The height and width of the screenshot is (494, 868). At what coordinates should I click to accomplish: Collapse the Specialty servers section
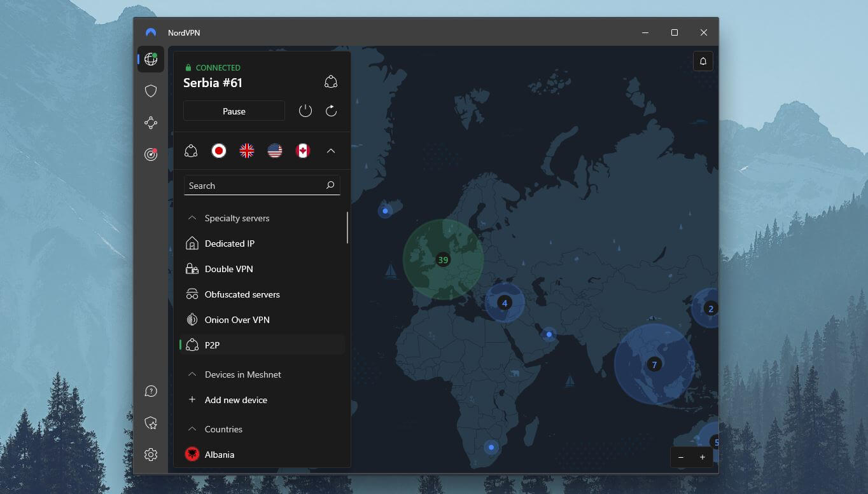(x=192, y=218)
